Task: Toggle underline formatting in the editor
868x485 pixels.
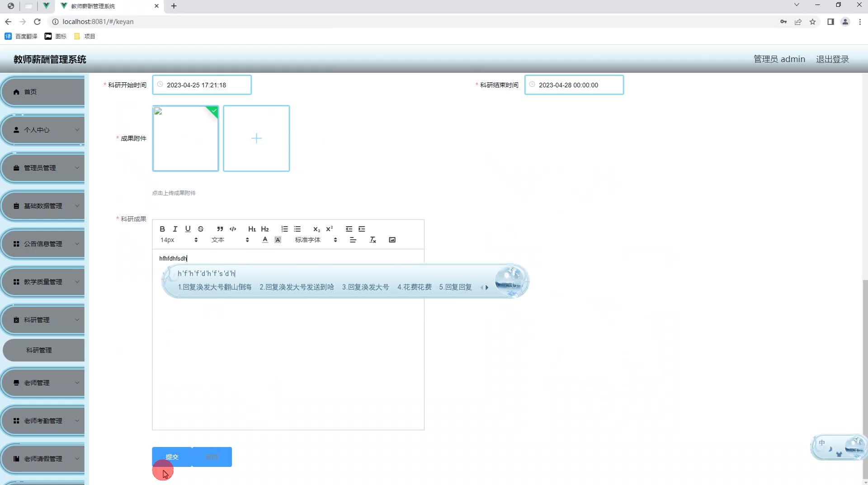Action: pos(188,229)
